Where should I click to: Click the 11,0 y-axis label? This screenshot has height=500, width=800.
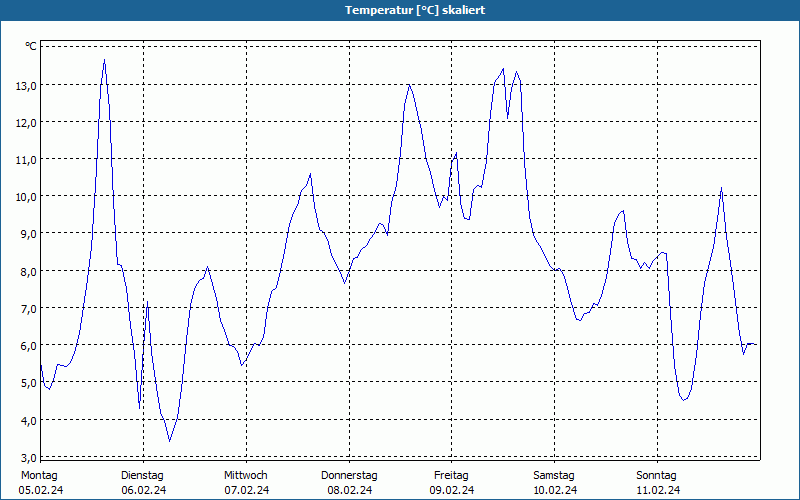tap(26, 160)
